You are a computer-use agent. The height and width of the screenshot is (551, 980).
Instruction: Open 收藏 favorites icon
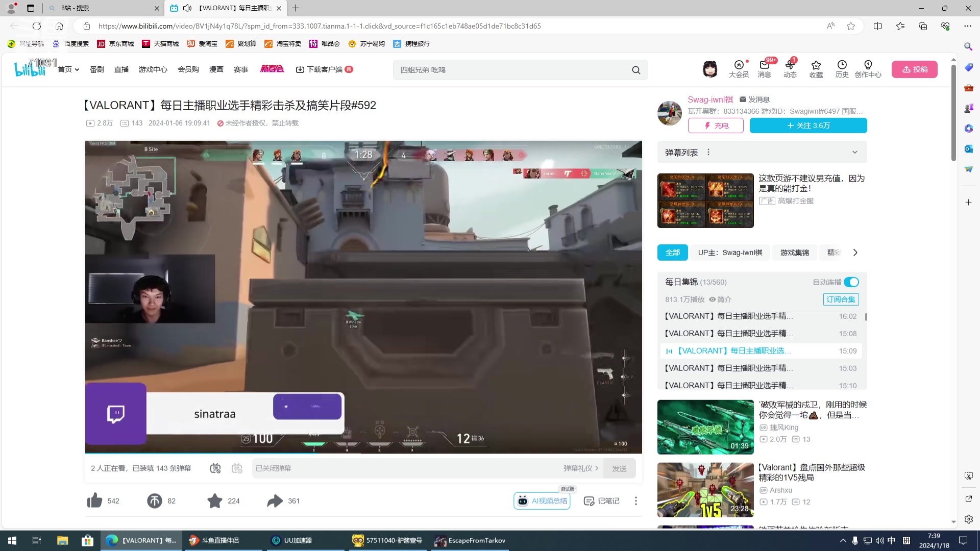(816, 69)
